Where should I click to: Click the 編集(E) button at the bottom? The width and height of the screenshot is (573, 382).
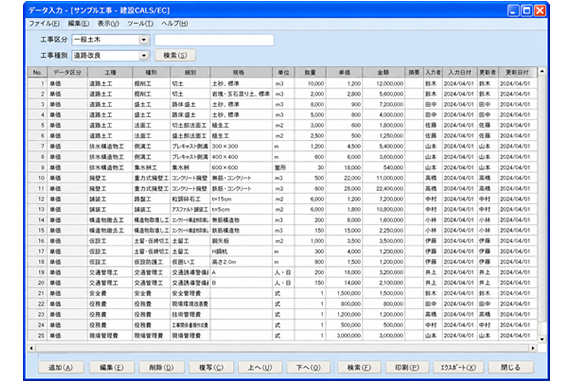click(112, 367)
